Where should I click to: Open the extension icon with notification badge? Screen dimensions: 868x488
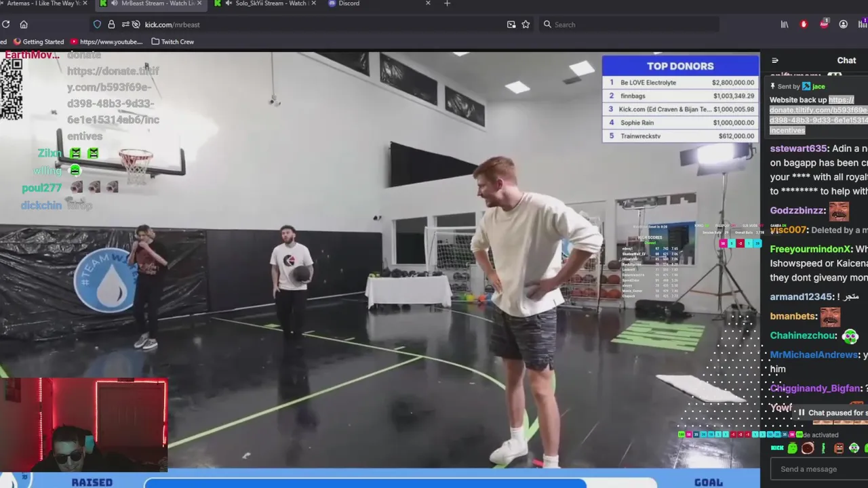(x=825, y=24)
